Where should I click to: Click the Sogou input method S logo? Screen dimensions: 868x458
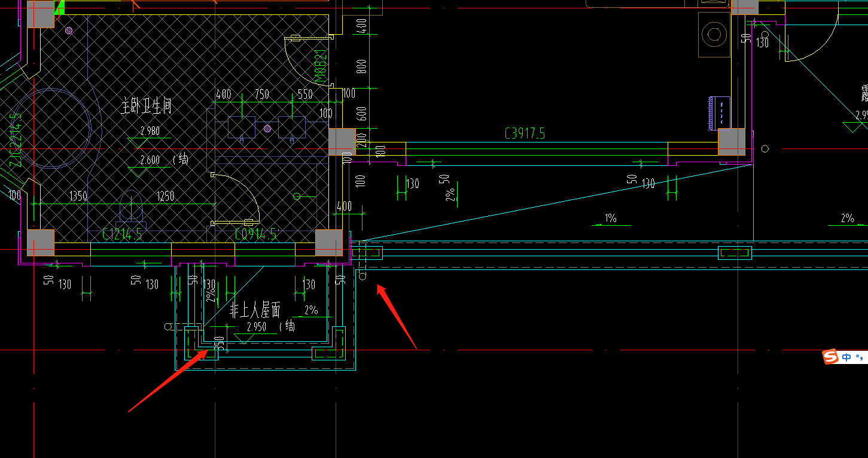(x=830, y=357)
